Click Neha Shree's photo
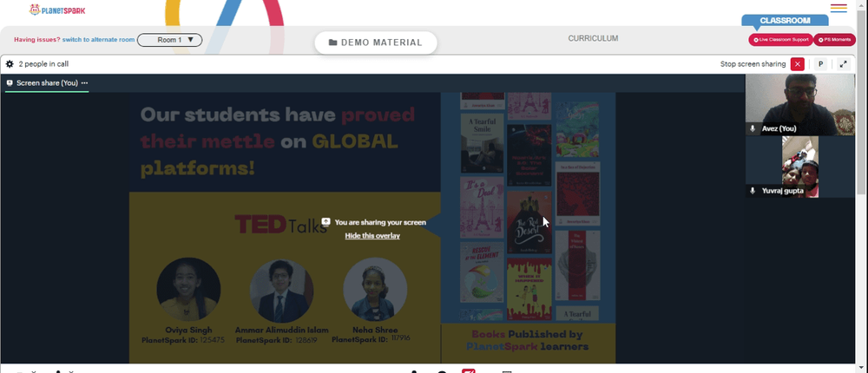The image size is (868, 373). 375,290
